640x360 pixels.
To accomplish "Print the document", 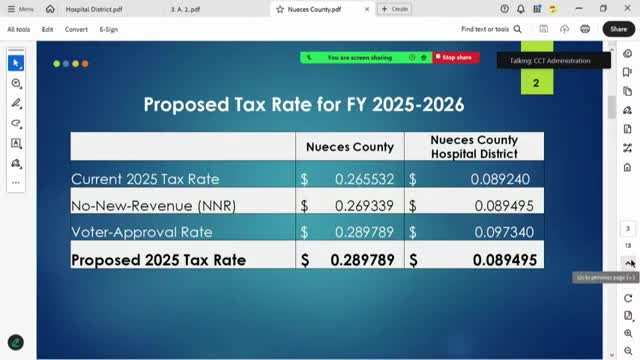I will [585, 29].
